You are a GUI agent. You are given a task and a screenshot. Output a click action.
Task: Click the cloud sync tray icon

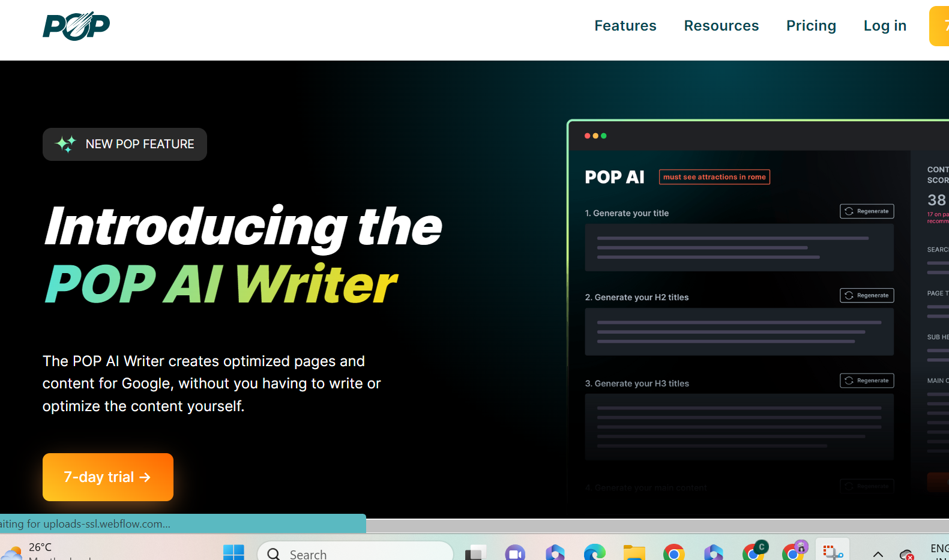point(906,554)
